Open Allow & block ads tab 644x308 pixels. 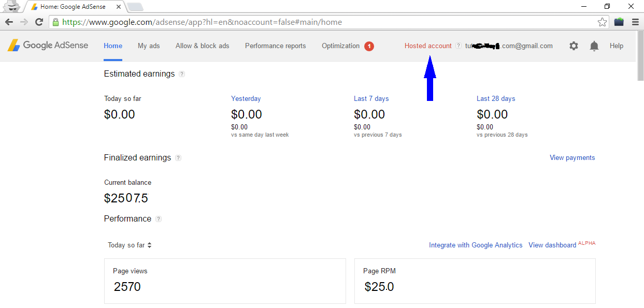[x=202, y=46]
